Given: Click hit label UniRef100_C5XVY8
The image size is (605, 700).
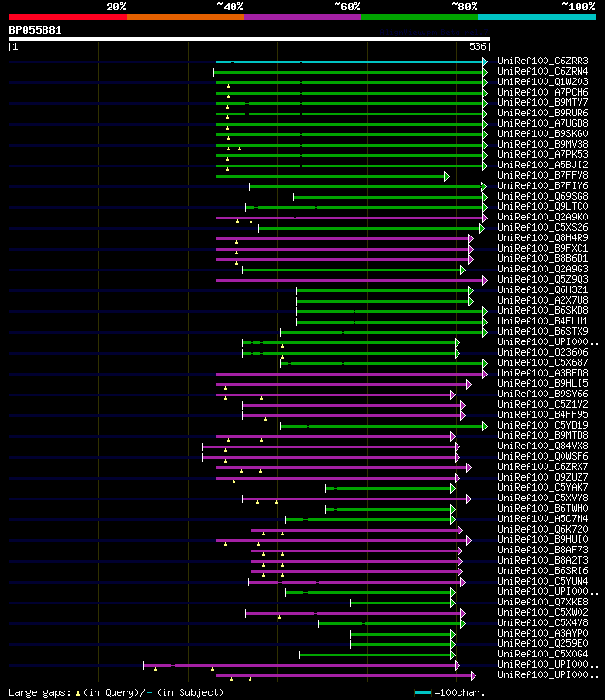Looking at the screenshot, I should pos(543,499).
